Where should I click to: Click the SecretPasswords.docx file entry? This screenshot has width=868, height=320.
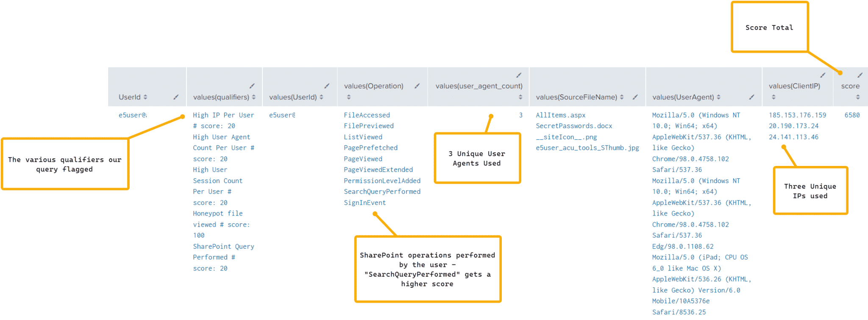573,126
